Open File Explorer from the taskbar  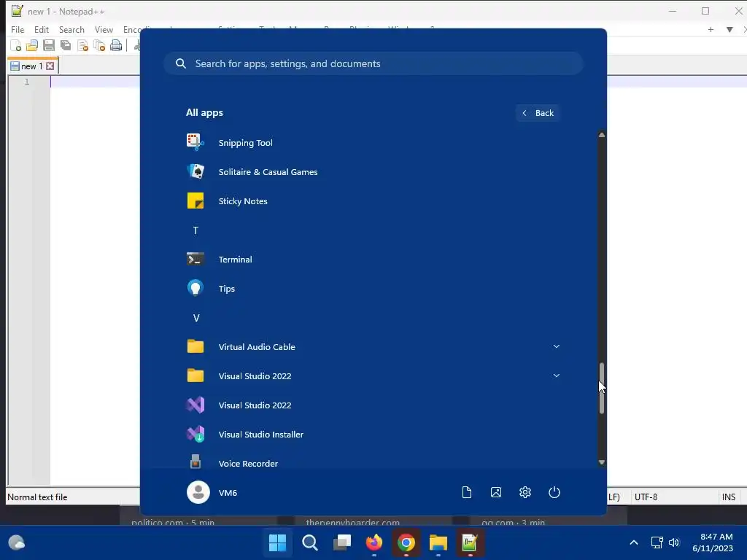(x=438, y=542)
